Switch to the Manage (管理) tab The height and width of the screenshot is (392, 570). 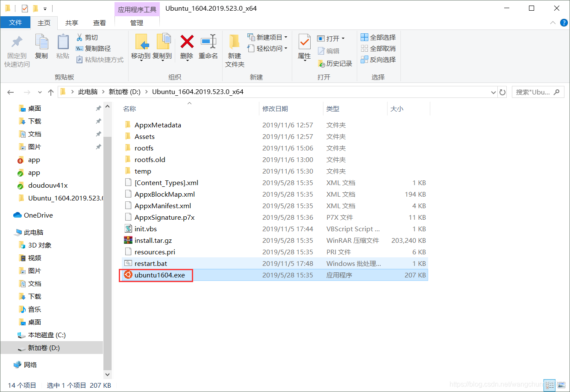click(137, 23)
